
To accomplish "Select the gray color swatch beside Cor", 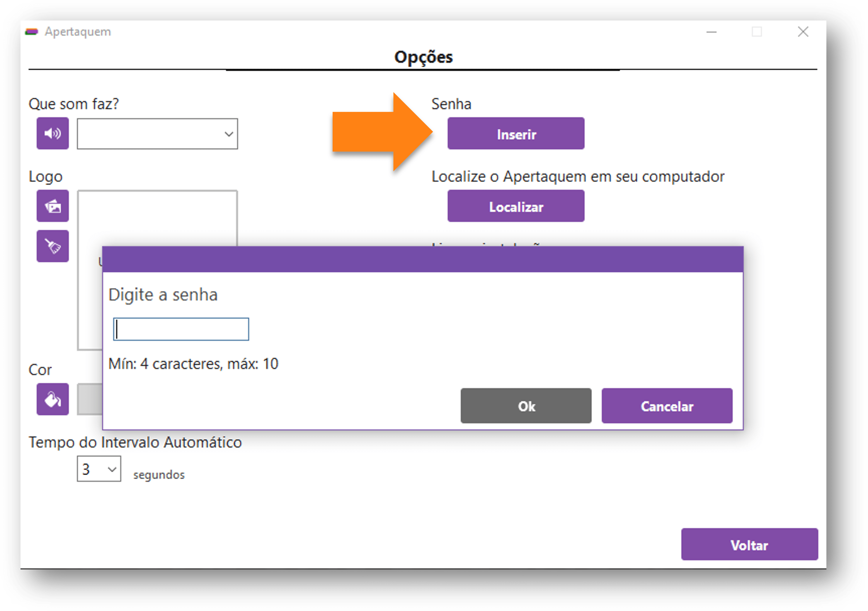I will tap(90, 399).
